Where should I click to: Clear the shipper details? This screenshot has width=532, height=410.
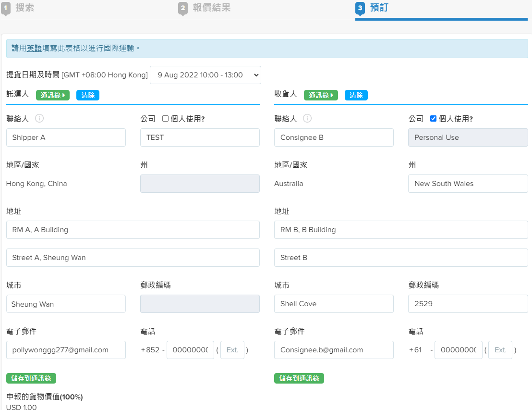88,95
